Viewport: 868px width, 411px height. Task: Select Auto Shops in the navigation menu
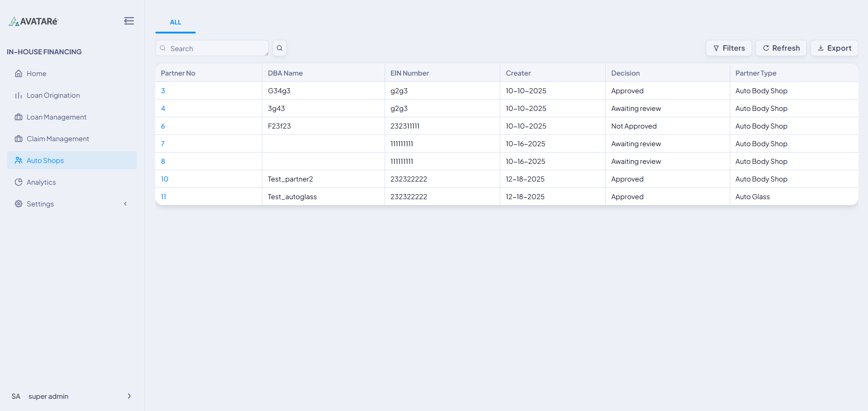click(45, 160)
